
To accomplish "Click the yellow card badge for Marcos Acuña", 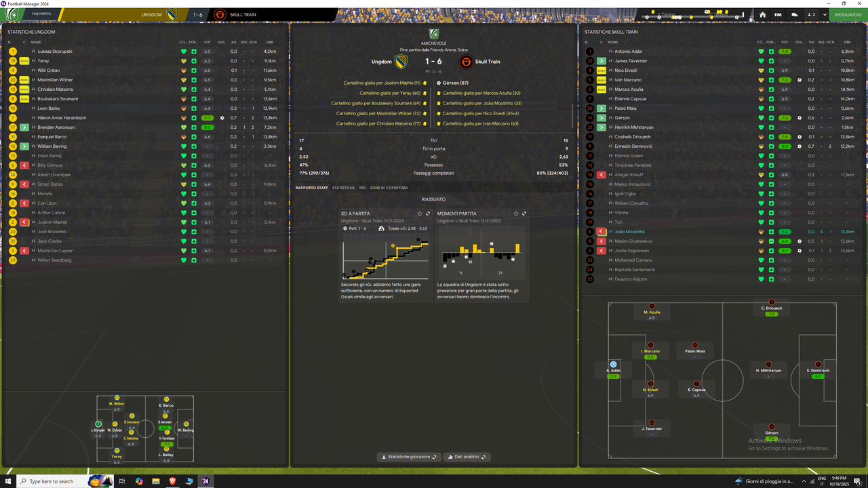I will [601, 89].
